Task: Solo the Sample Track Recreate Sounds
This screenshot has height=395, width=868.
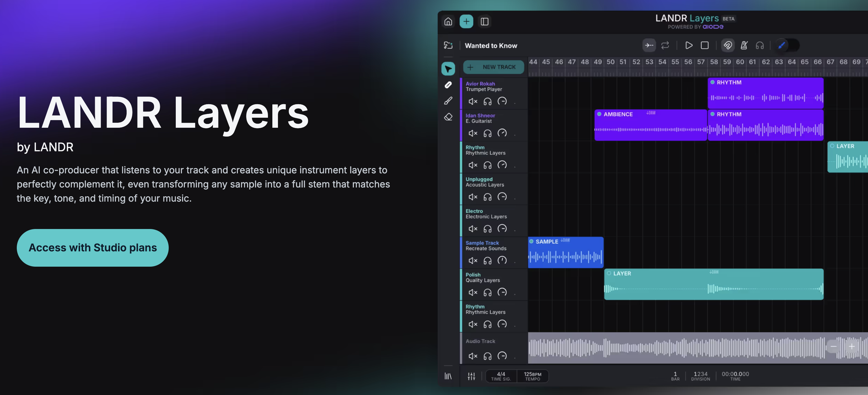Action: [x=488, y=261]
